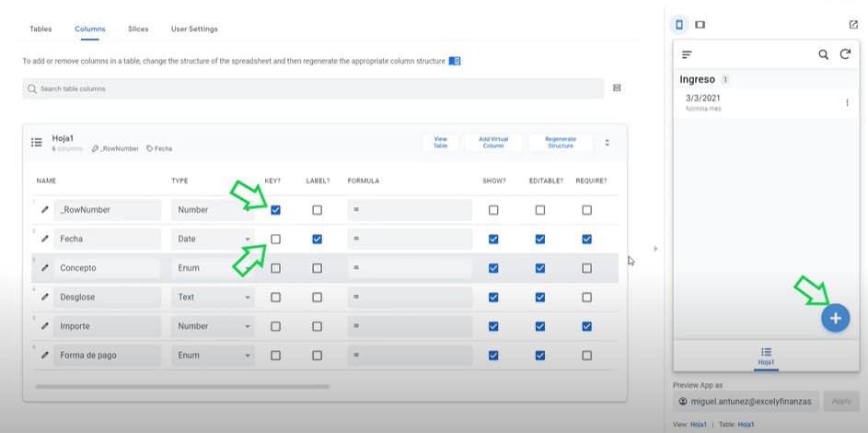Check KEY for Fecha
Image resolution: width=868 pixels, height=433 pixels.
pos(275,240)
